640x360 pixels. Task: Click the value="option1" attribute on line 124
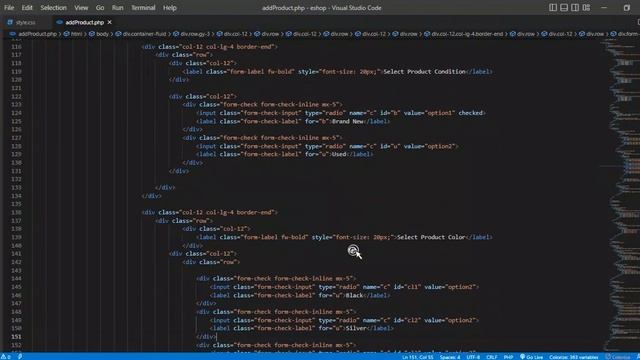click(429, 113)
